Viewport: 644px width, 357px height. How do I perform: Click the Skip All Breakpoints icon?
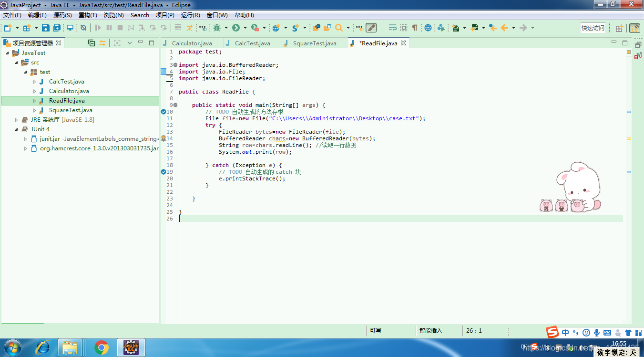tap(83, 28)
